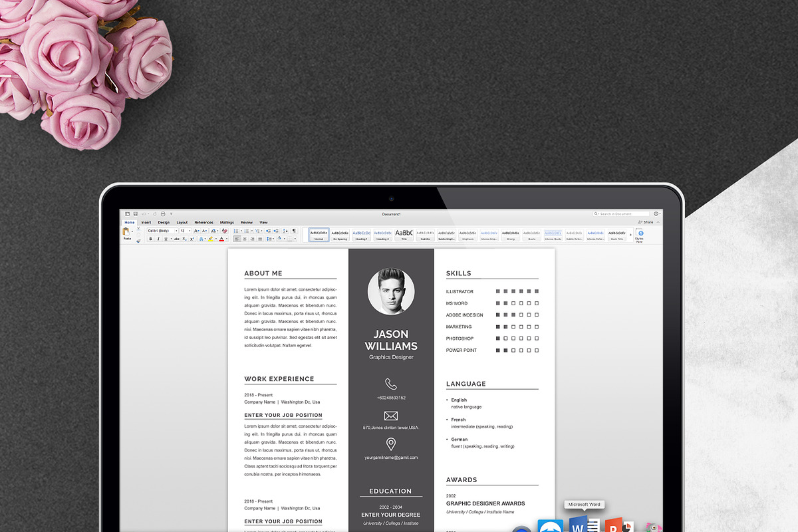
Task: Toggle justify alignment
Action: coord(260,239)
